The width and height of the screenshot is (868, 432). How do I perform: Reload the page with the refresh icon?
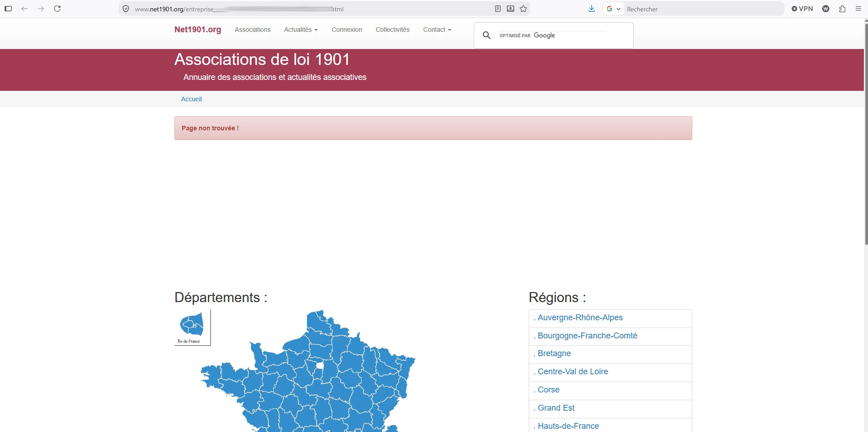tap(57, 9)
